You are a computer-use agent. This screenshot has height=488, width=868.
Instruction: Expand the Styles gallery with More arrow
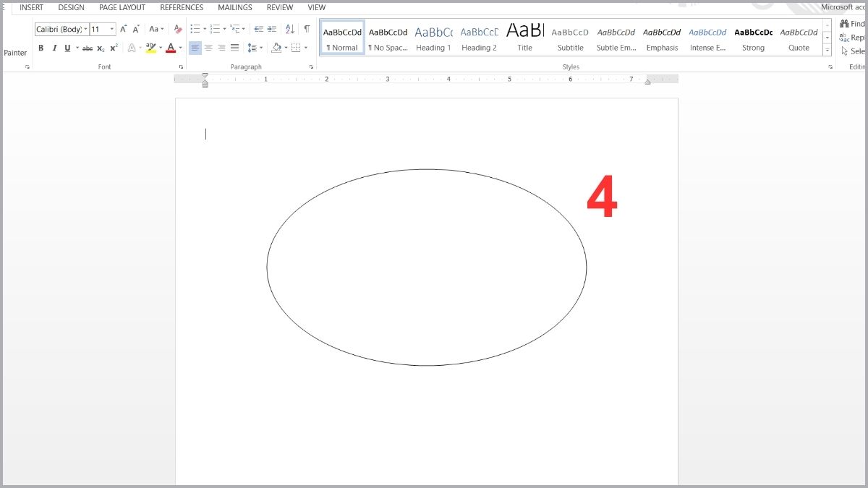click(x=827, y=50)
